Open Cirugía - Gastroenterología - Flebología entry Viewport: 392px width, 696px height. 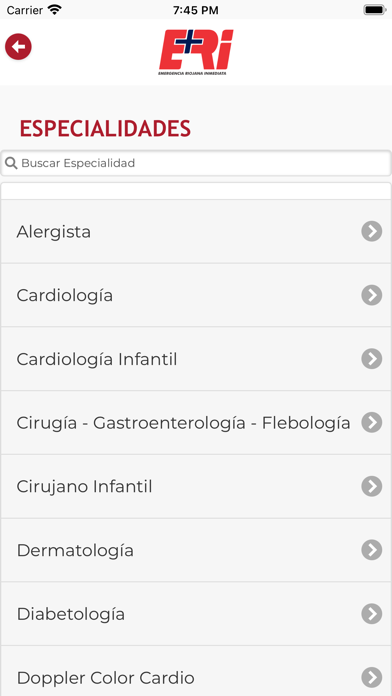point(196,423)
